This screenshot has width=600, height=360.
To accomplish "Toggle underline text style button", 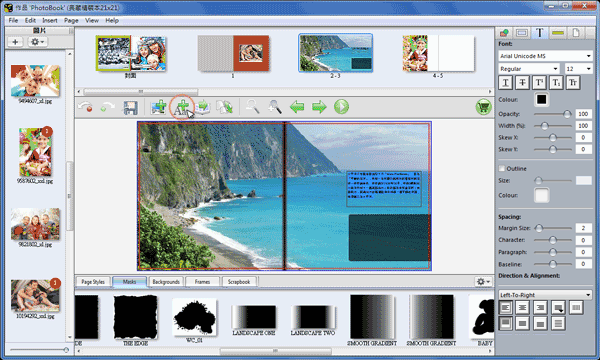I will 505,83.
